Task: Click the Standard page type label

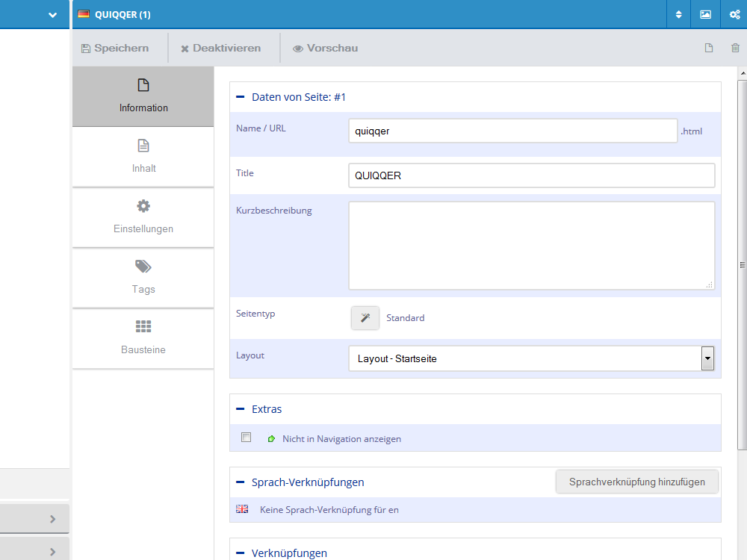Action: click(406, 317)
